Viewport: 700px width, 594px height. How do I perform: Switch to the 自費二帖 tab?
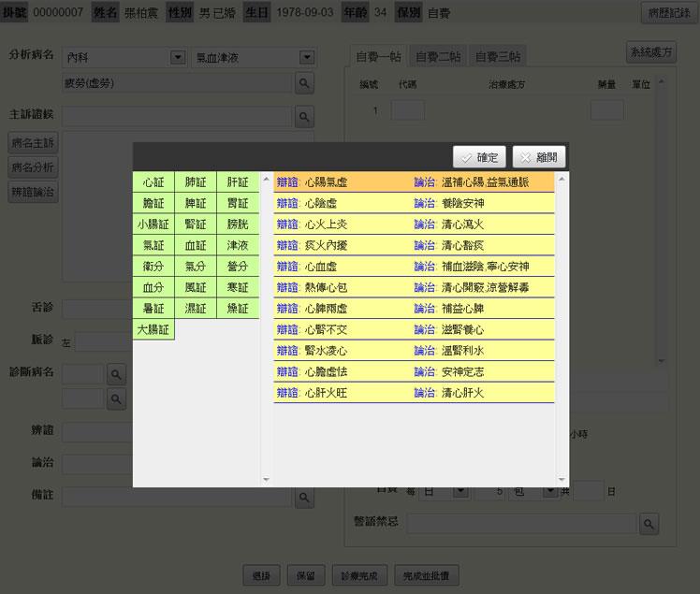pyautogui.click(x=438, y=56)
